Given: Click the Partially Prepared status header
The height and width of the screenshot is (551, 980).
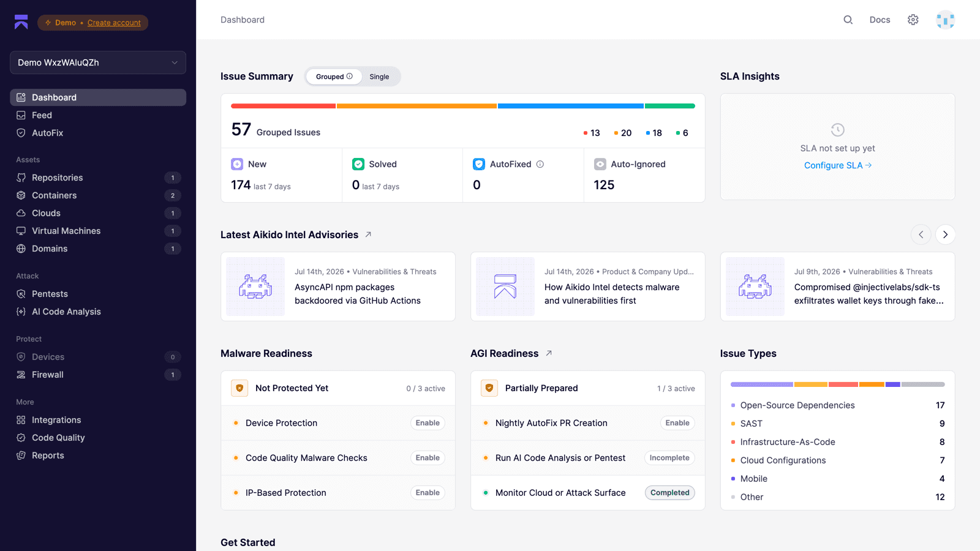Looking at the screenshot, I should pos(588,388).
